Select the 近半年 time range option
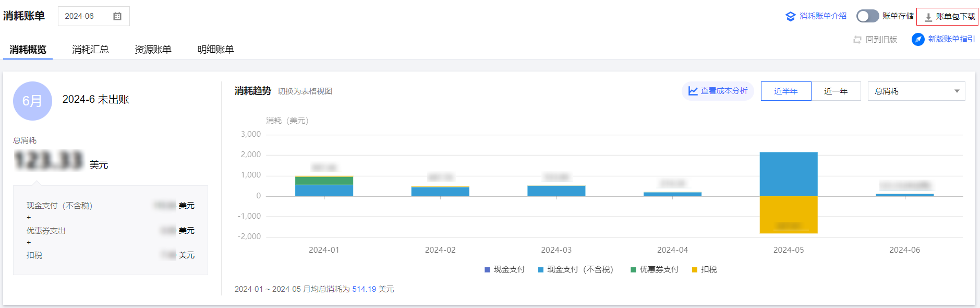Viewport: 980px width, 308px height. pos(785,91)
